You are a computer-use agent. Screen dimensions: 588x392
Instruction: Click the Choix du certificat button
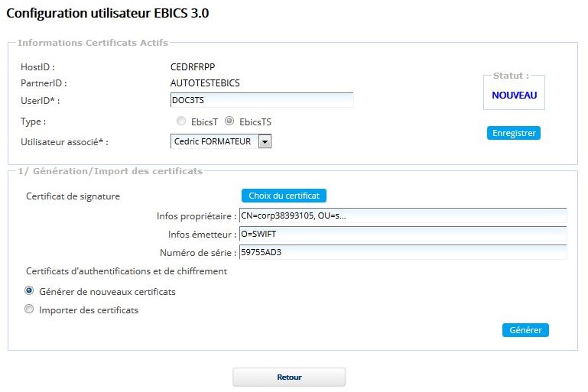click(x=284, y=196)
